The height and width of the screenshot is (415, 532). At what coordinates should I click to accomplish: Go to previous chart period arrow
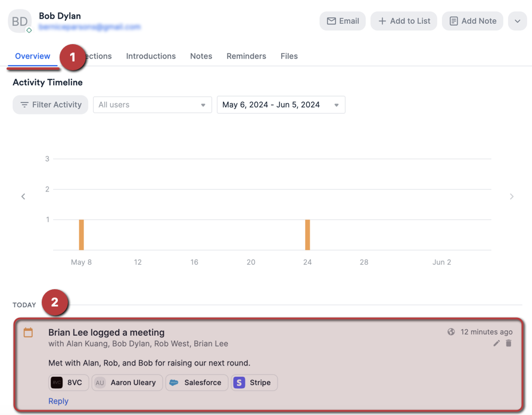(23, 197)
